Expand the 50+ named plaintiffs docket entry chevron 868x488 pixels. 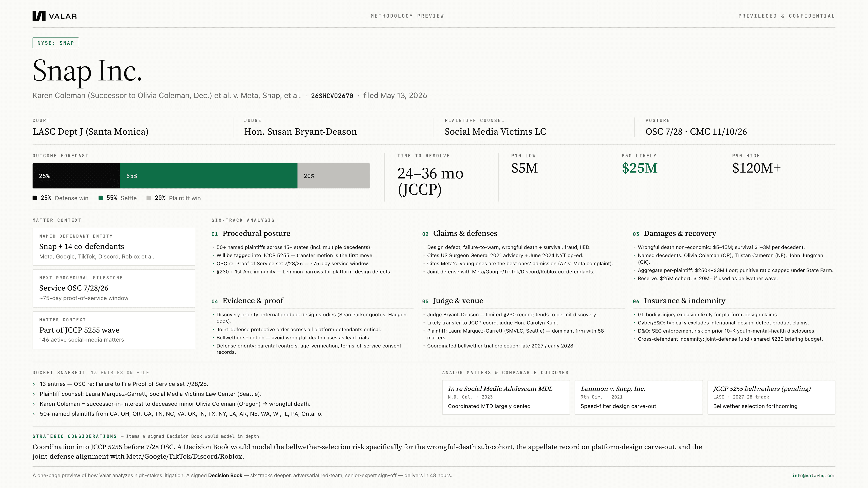tap(34, 414)
